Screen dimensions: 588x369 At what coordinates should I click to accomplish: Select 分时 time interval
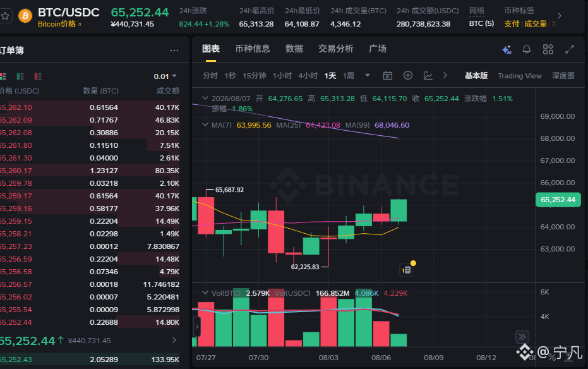[x=210, y=76]
